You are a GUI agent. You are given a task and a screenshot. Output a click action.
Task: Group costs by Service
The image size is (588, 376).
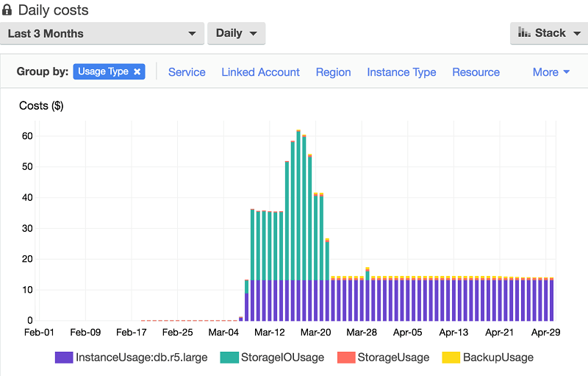point(187,72)
